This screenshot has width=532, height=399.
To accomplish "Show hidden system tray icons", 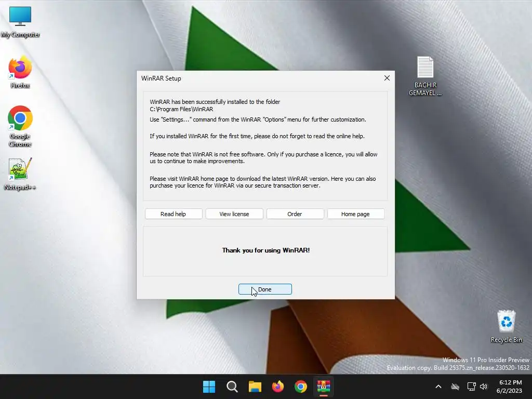I will click(x=438, y=387).
